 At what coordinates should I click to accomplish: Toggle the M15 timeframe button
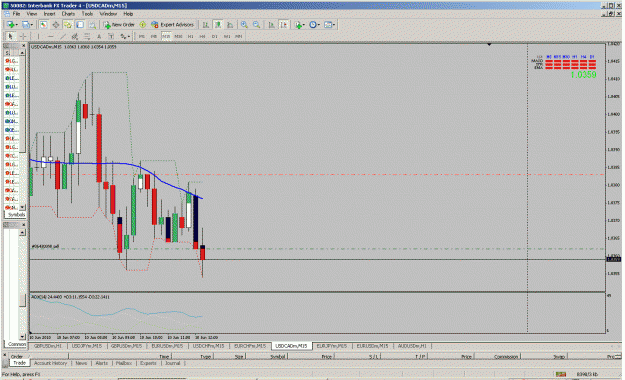point(166,36)
